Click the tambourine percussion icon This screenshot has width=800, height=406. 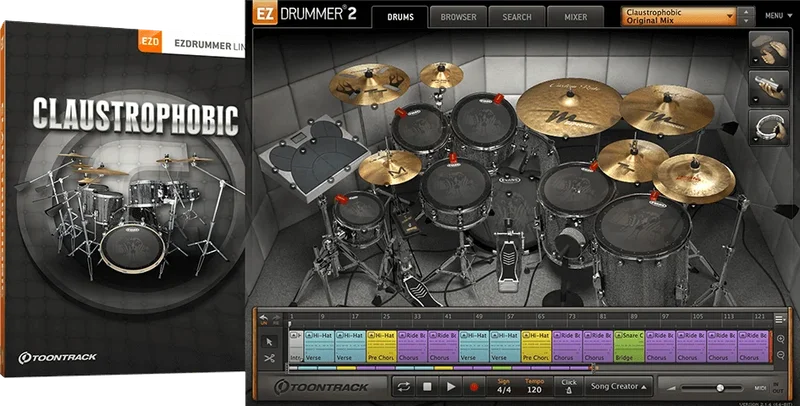(771, 128)
